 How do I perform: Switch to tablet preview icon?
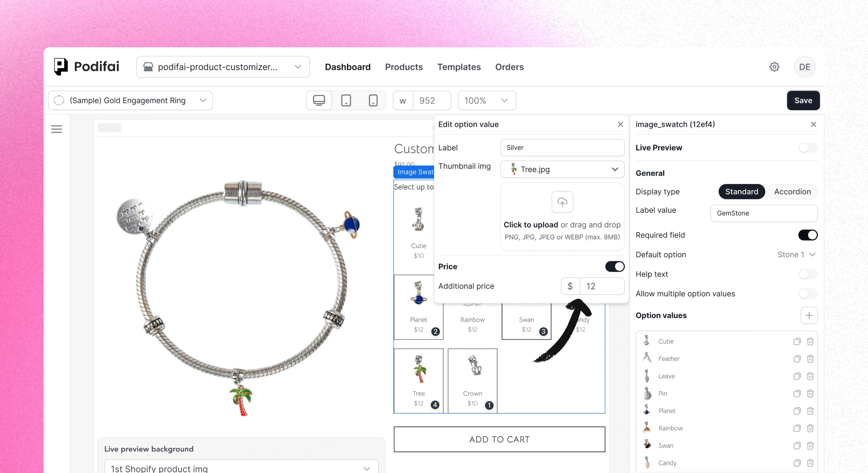coord(346,100)
